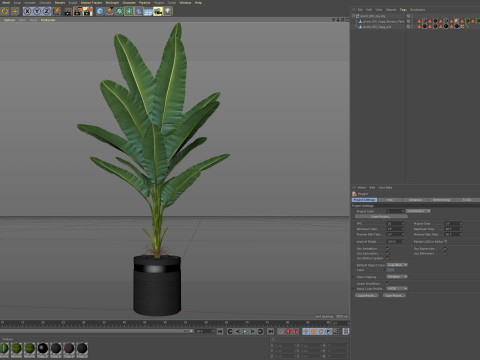Viewport: 480px width, 360px height.
Task: Open the Input Color Profile dropdown
Action: point(397,288)
